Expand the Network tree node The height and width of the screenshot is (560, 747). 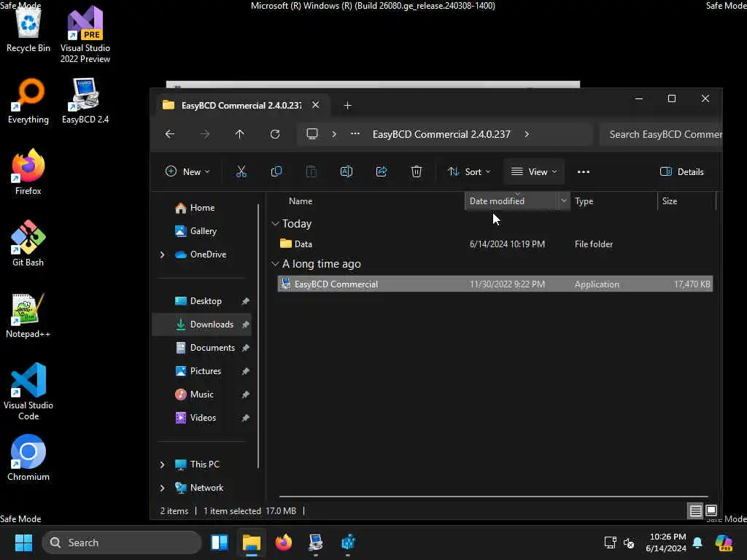pos(162,488)
